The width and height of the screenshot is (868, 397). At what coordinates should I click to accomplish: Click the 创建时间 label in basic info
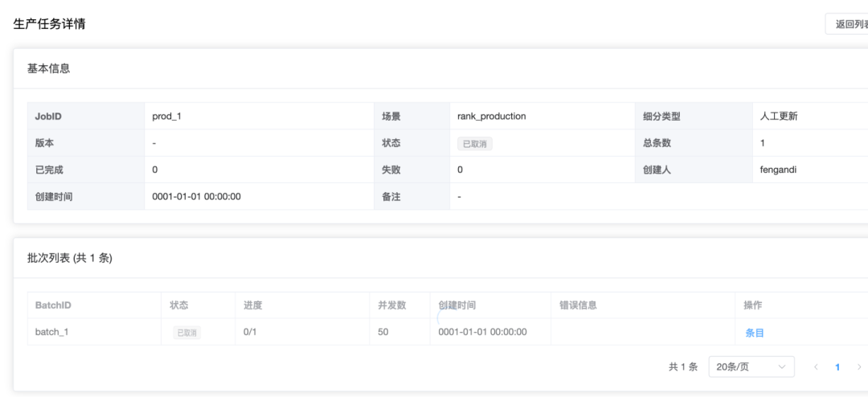click(54, 197)
